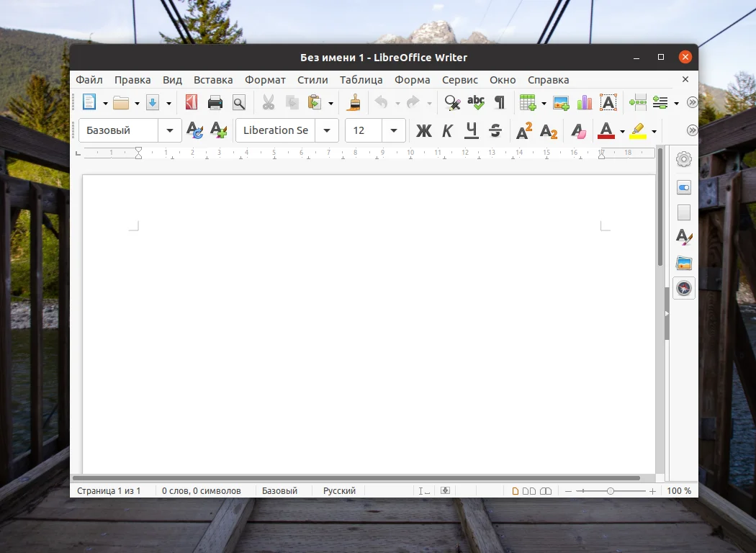This screenshot has width=756, height=553.
Task: Turn on superscript mode
Action: (523, 130)
